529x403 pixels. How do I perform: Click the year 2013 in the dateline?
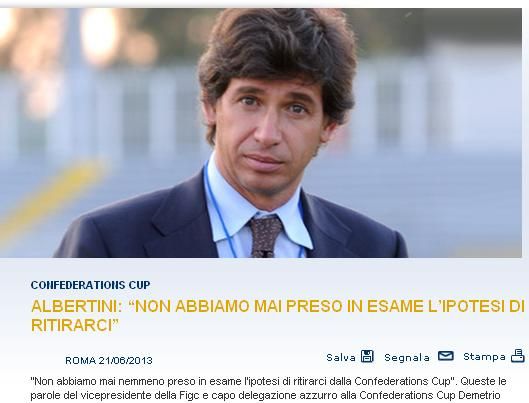(x=140, y=361)
